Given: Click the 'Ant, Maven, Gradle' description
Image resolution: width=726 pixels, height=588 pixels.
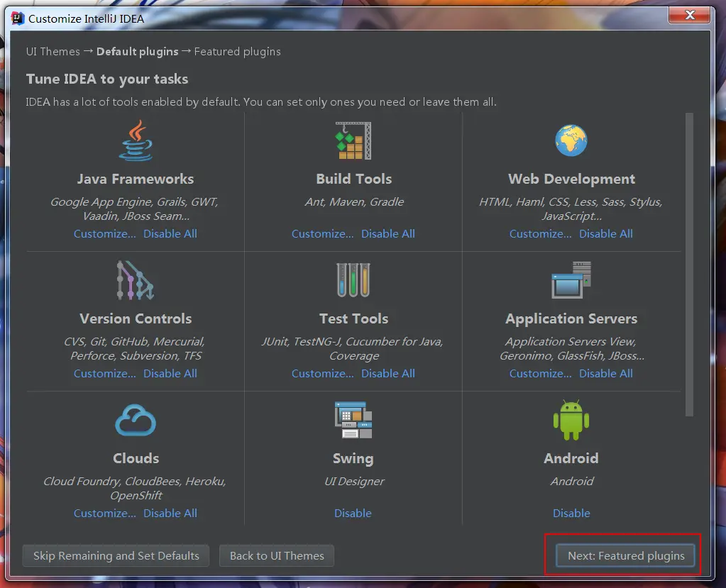Looking at the screenshot, I should tap(354, 202).
